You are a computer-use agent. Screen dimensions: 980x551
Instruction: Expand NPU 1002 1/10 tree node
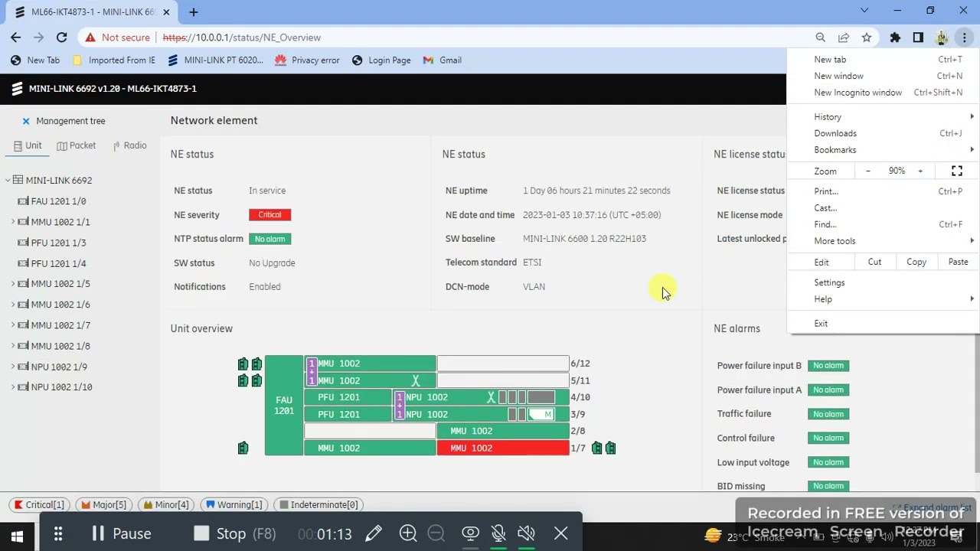[13, 387]
